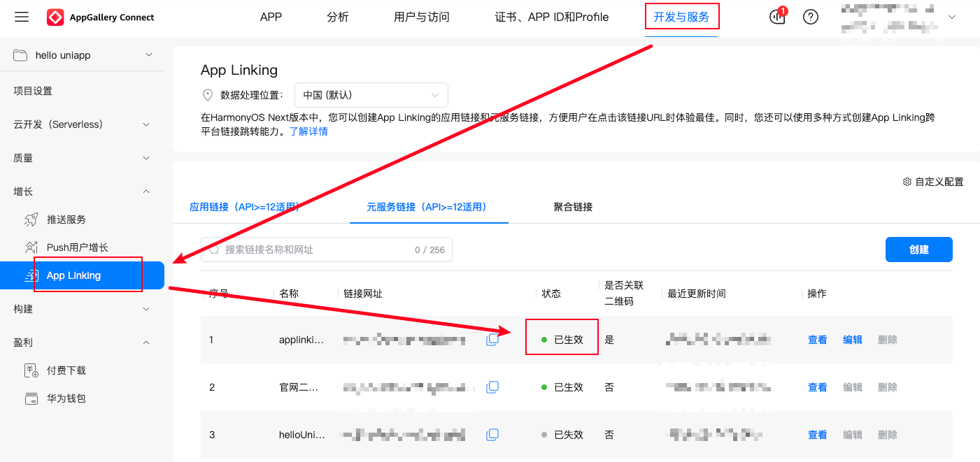Click the helloUni name cell
This screenshot has width=980, height=462.
(302, 435)
